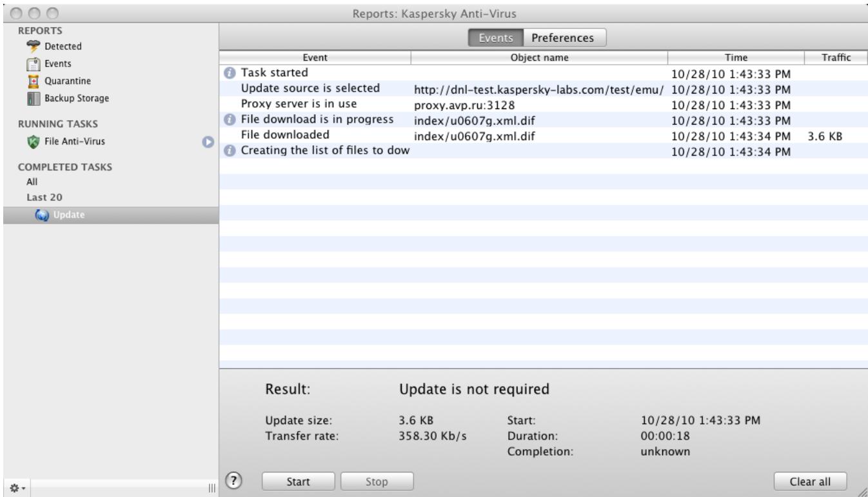Select the Proxy server is in use row
This screenshot has height=497, width=868.
tap(544, 104)
